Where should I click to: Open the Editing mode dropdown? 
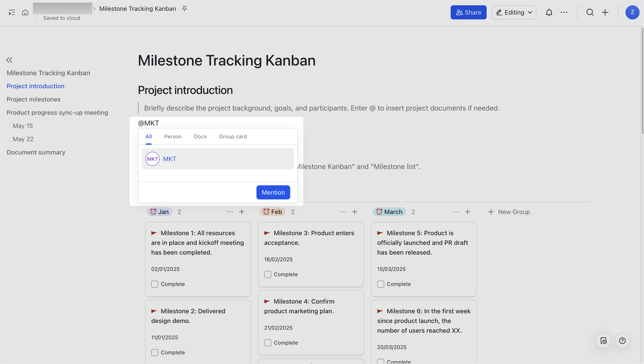514,12
